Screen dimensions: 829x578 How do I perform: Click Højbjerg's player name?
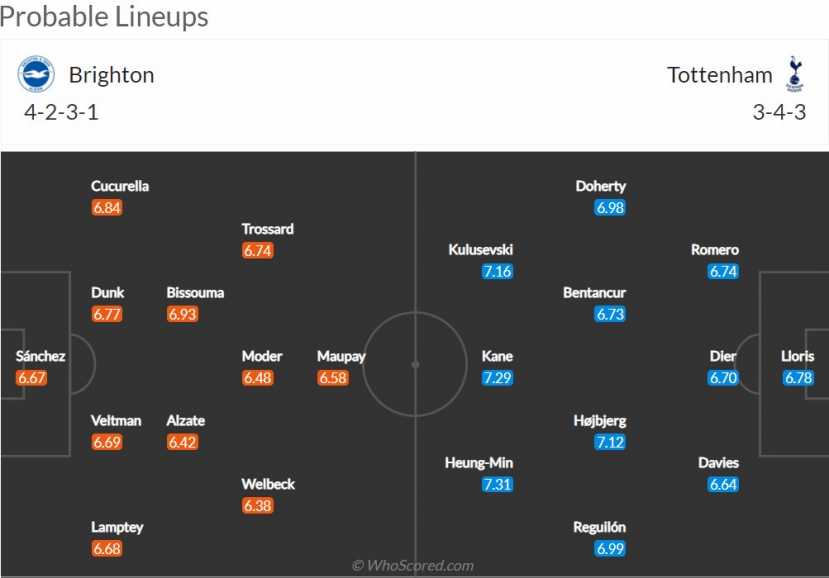click(x=600, y=421)
